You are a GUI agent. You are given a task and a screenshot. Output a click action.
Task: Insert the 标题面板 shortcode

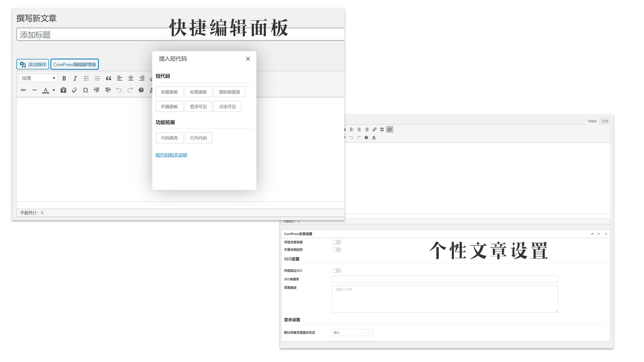pyautogui.click(x=169, y=92)
